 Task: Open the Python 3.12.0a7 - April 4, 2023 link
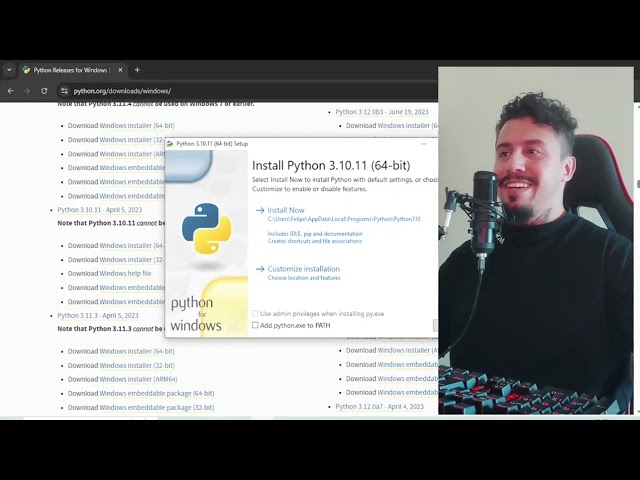coord(380,407)
